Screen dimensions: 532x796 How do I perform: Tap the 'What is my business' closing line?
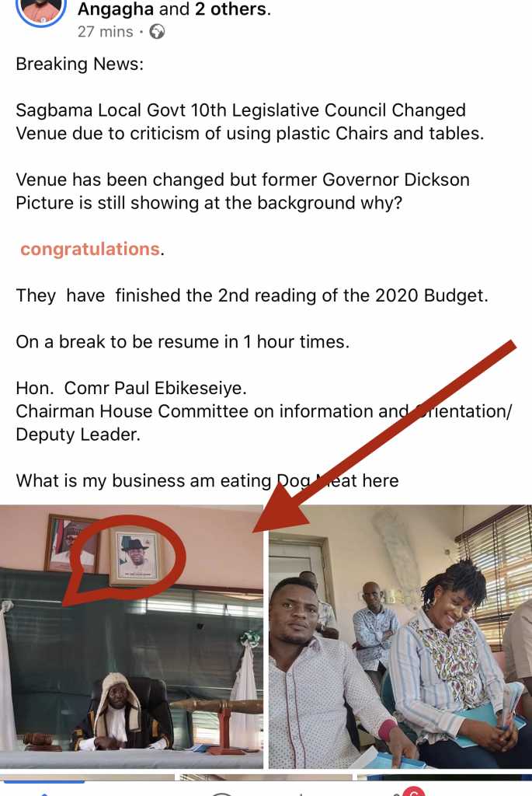pyautogui.click(x=207, y=480)
